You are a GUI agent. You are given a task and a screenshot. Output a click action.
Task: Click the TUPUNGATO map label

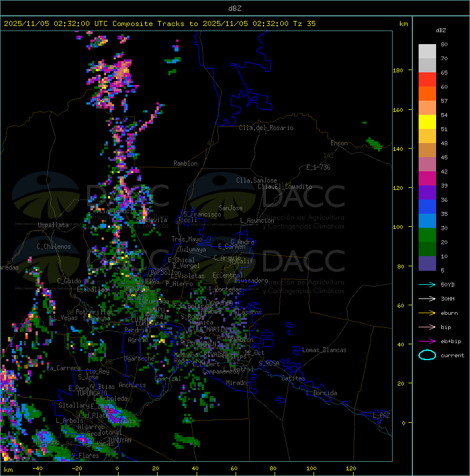(92, 393)
